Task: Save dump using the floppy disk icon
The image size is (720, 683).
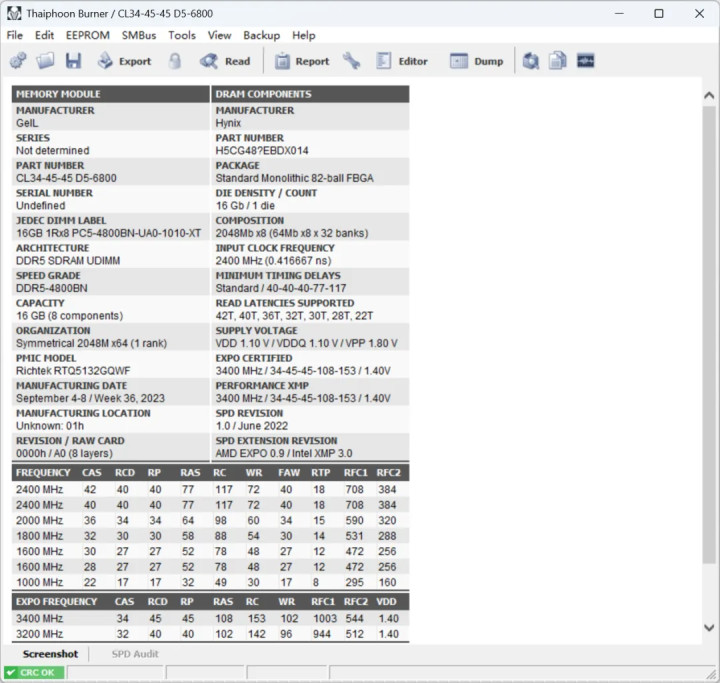Action: 73,61
